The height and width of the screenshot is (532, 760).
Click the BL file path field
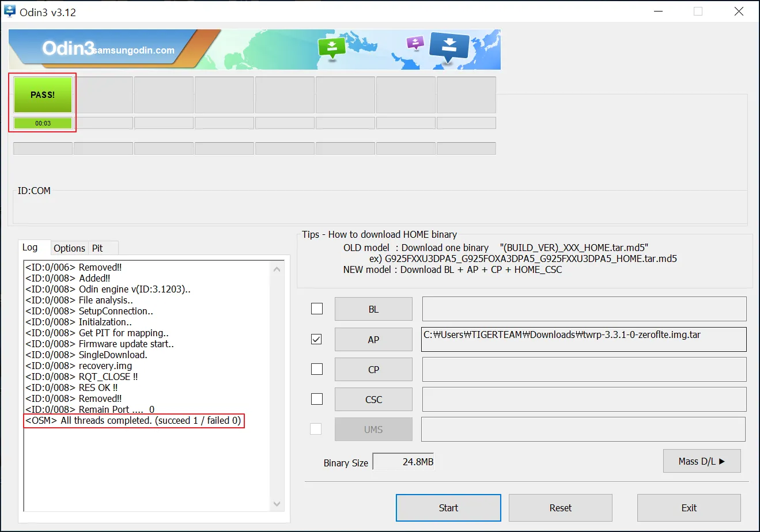point(584,309)
